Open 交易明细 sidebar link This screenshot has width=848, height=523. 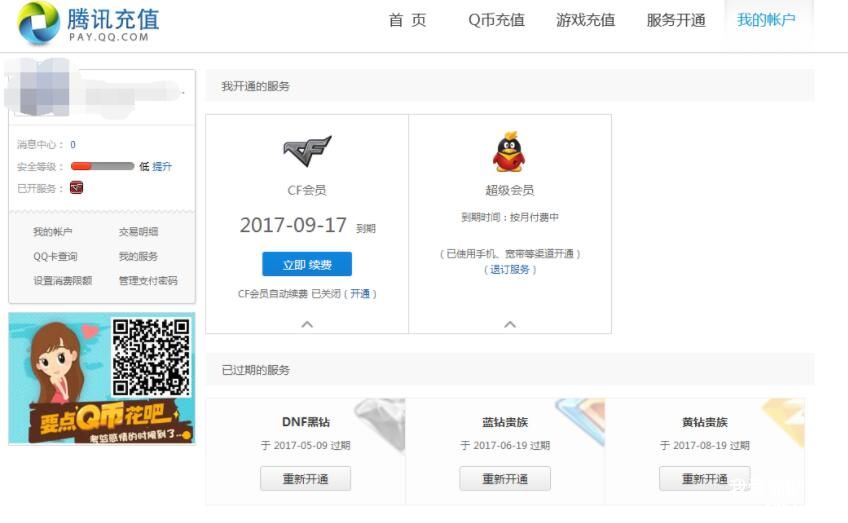138,232
